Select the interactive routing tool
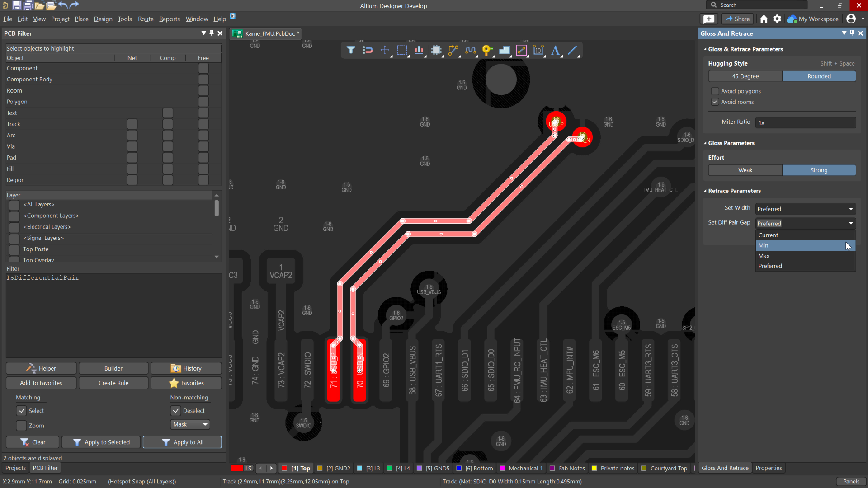 coord(453,50)
